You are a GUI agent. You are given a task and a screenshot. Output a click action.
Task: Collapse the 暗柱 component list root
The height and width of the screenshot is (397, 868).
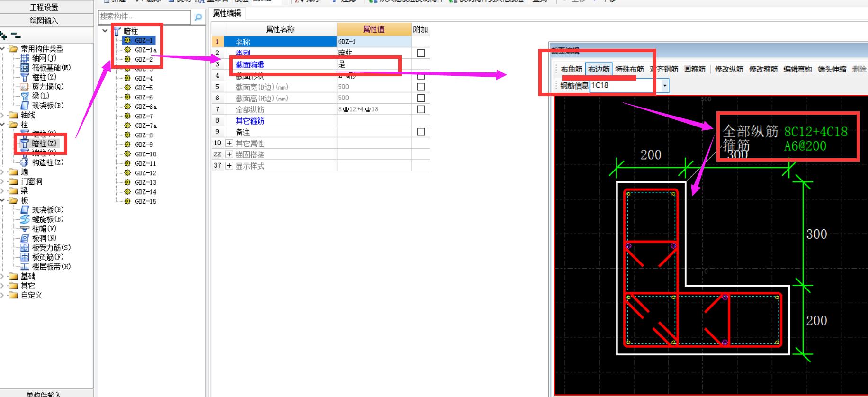click(x=105, y=31)
